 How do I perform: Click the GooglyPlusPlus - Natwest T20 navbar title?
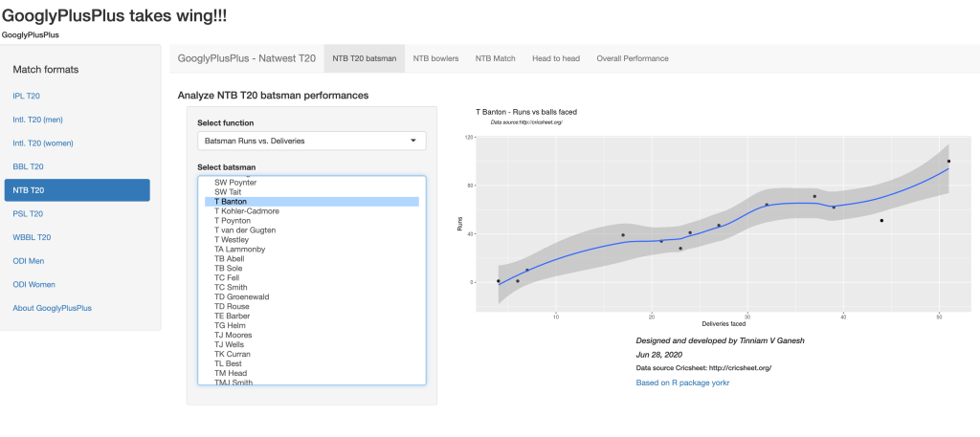click(247, 58)
